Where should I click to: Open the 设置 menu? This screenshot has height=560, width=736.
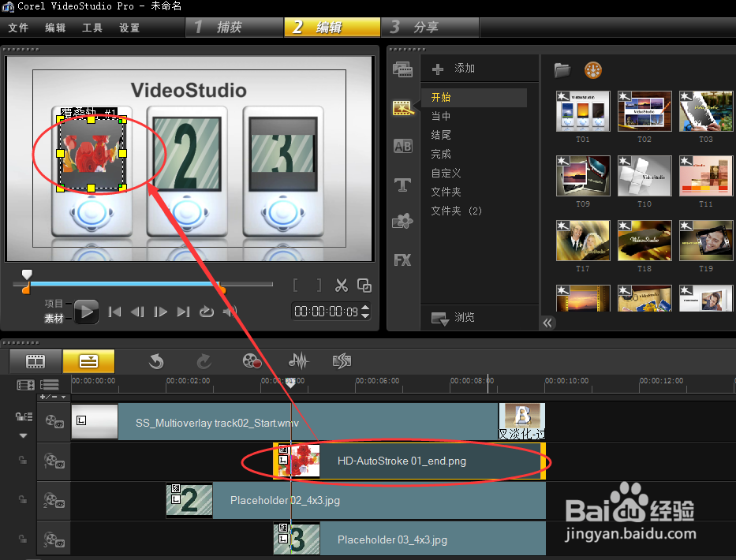(129, 28)
